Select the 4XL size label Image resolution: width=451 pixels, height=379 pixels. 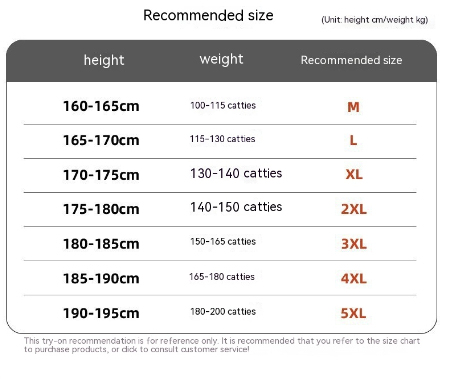354,278
